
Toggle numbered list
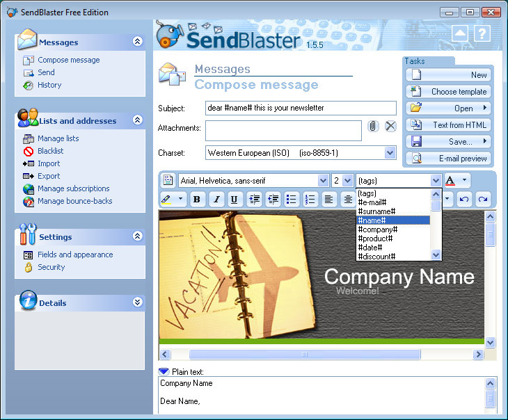[x=310, y=200]
